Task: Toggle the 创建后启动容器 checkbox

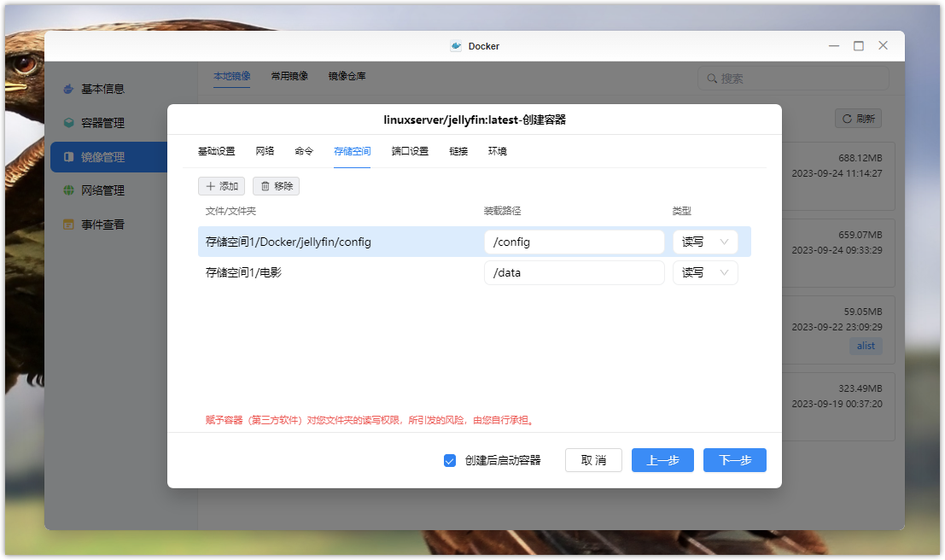Action: (x=450, y=460)
